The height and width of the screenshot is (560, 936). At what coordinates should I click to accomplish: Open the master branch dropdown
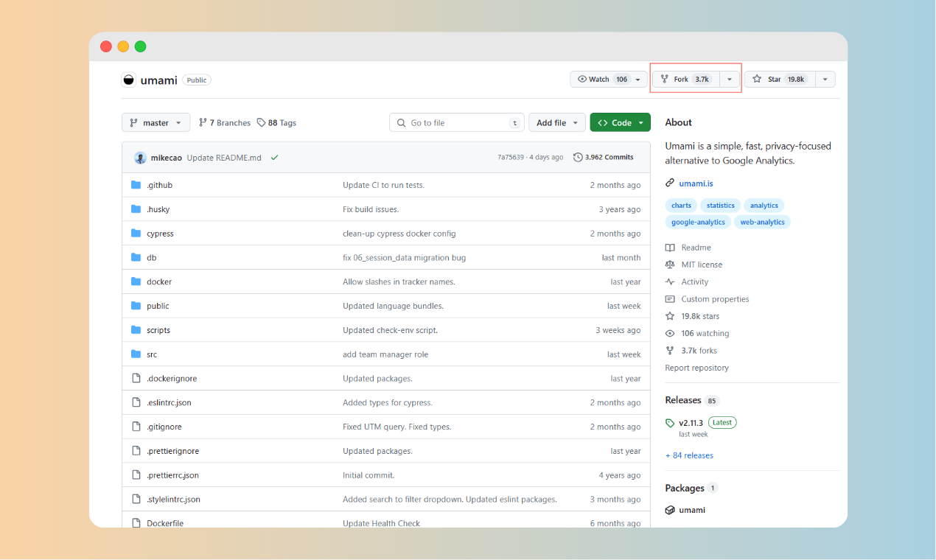tap(156, 123)
